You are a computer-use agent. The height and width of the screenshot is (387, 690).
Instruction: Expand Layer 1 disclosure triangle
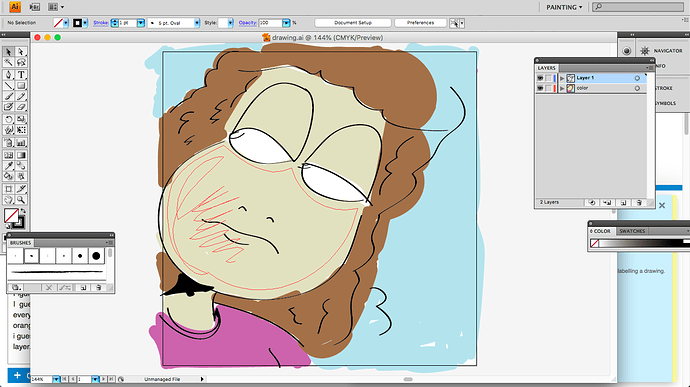click(562, 78)
